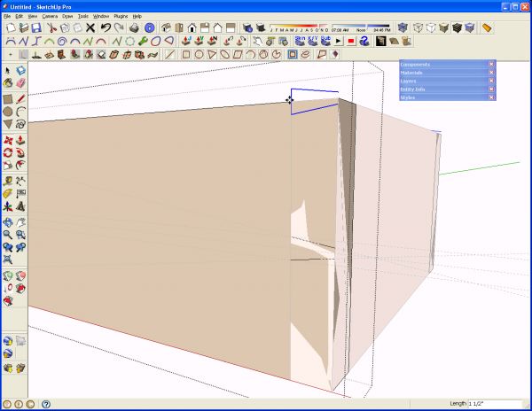
Task: Open the Plugins menu
Action: (121, 16)
